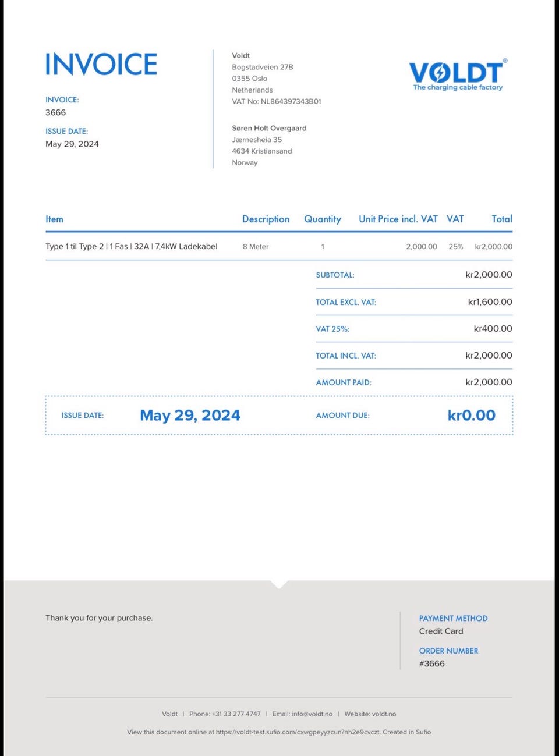Click the bold kr0.00 amount due
The width and height of the screenshot is (559, 756).
point(472,416)
